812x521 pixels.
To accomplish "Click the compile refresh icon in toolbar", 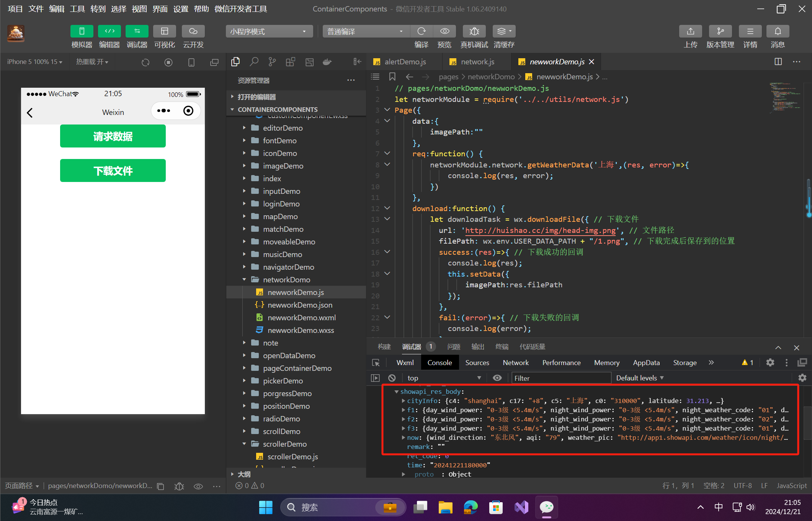I will coord(422,31).
